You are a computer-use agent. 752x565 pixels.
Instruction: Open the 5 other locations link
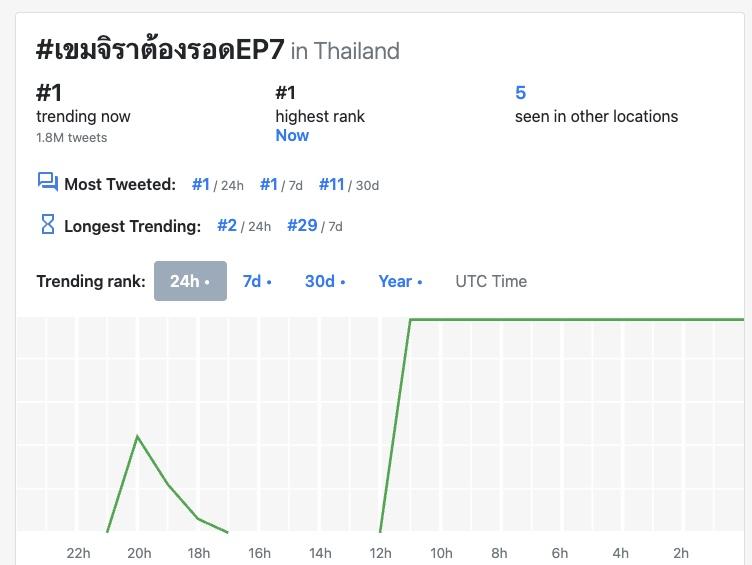pyautogui.click(x=520, y=92)
